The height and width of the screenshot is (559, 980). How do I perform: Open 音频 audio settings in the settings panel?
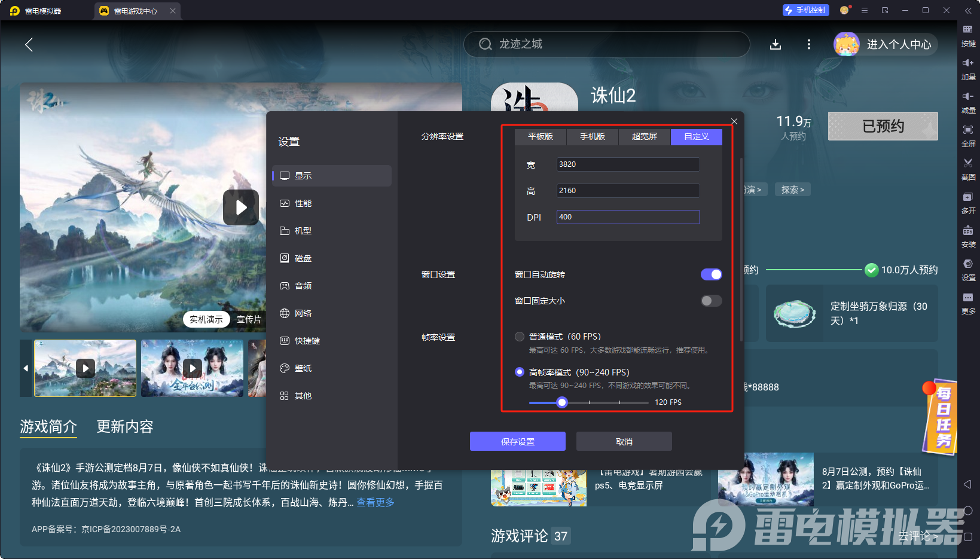click(x=301, y=285)
